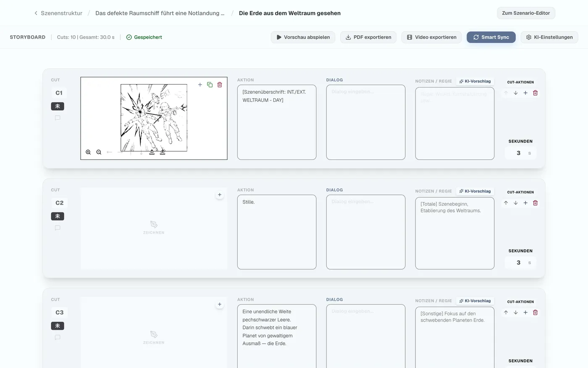Move cut C2 down
The height and width of the screenshot is (368, 588).
(x=516, y=203)
